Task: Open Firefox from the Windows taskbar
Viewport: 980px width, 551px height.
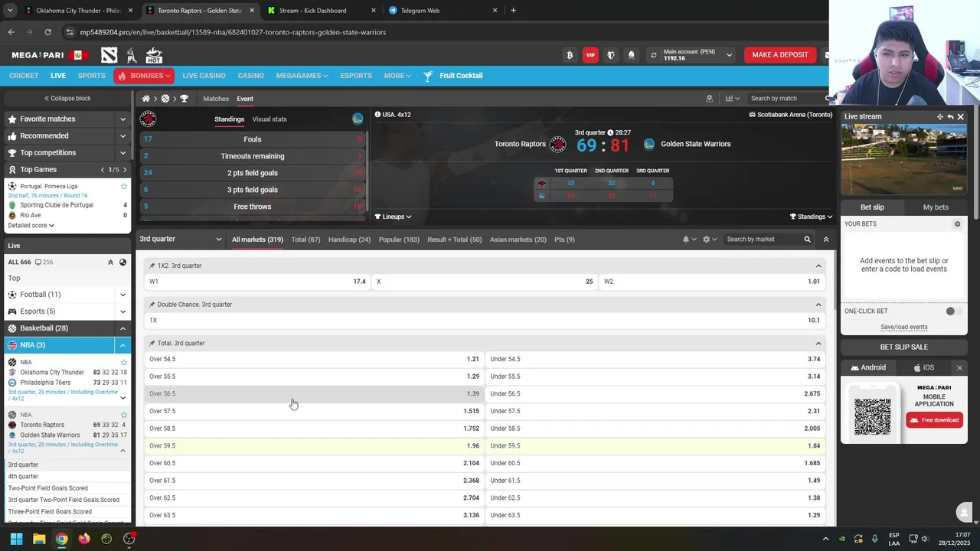Action: tap(84, 539)
